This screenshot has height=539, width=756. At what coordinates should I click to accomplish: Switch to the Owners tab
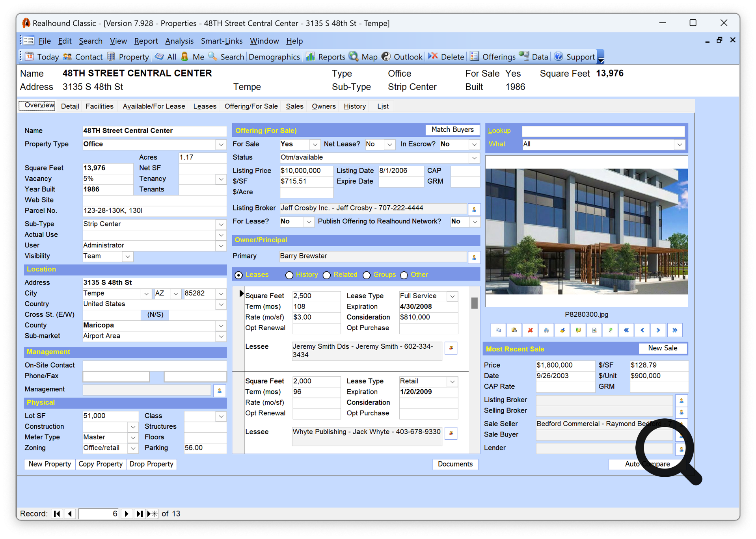(324, 106)
